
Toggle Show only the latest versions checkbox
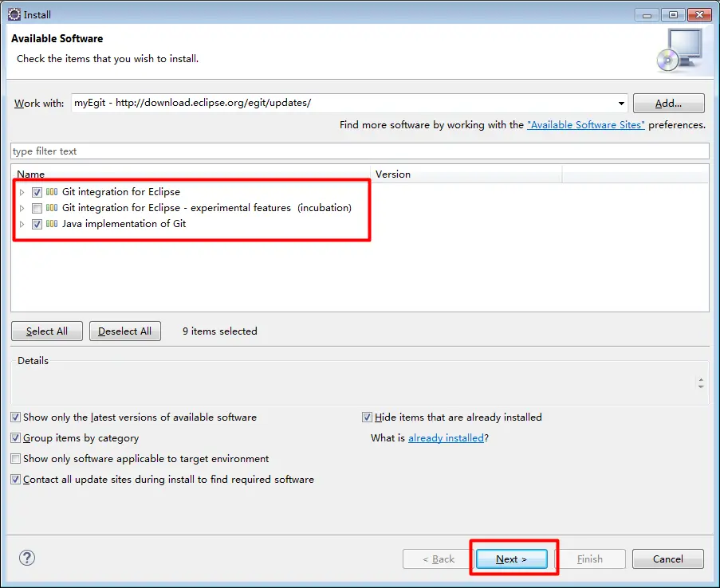click(16, 417)
